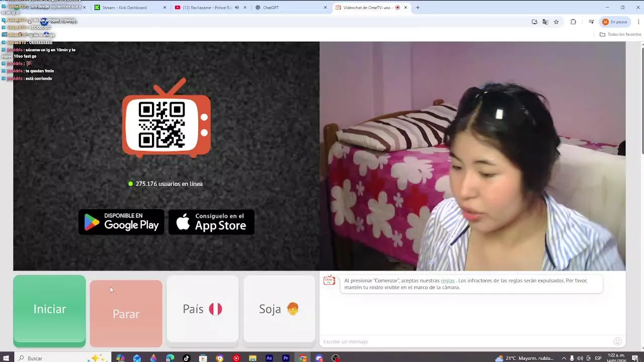Open File Explorer from the taskbar

[x=253, y=358]
